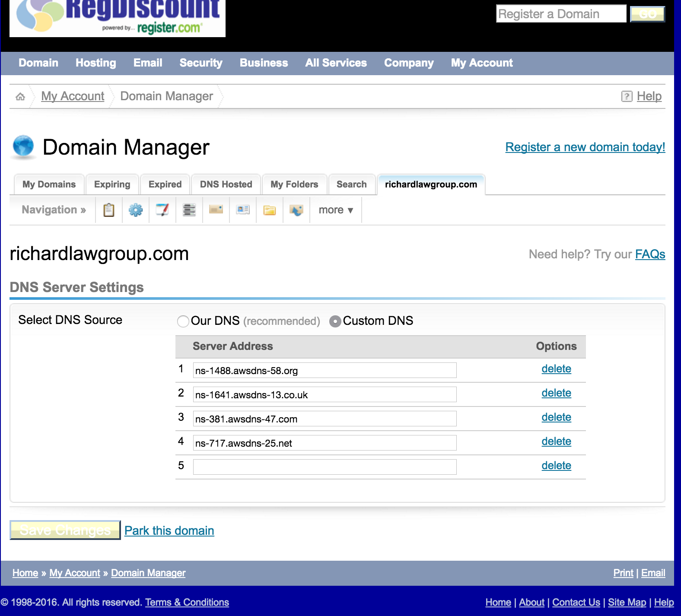Click the clipboard icon in the navigation toolbar
The height and width of the screenshot is (616, 681).
click(x=109, y=210)
